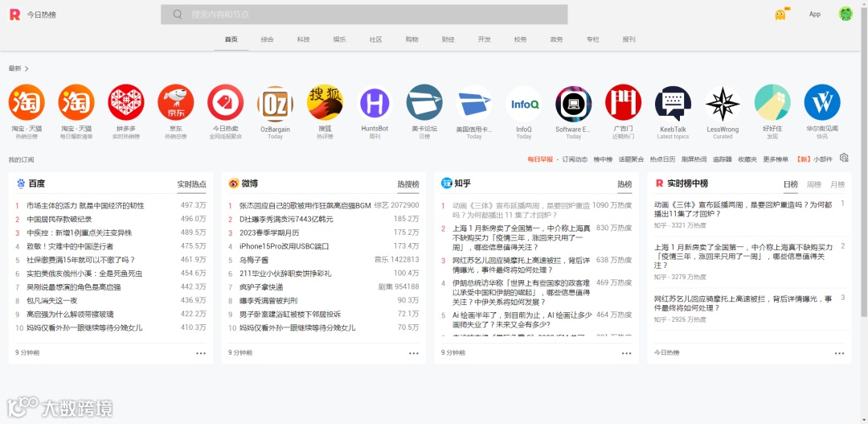Open the 微博 card three-dot menu
This screenshot has width=868, height=424.
[414, 353]
